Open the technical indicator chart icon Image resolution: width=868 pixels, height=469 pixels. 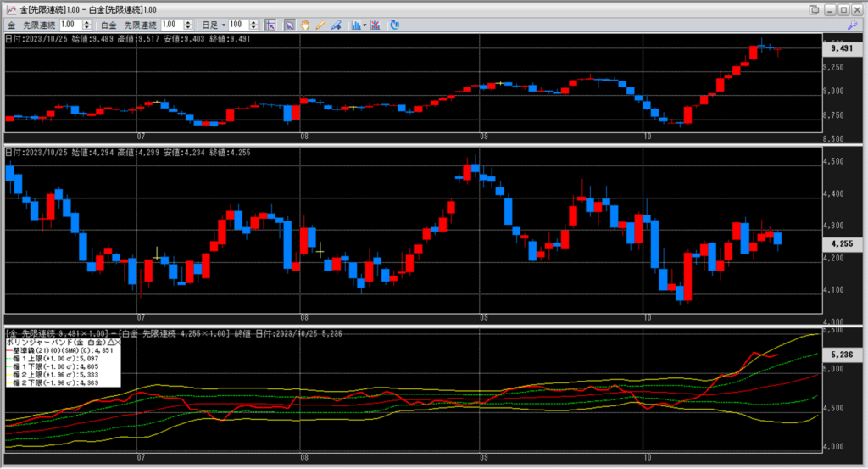(x=356, y=25)
